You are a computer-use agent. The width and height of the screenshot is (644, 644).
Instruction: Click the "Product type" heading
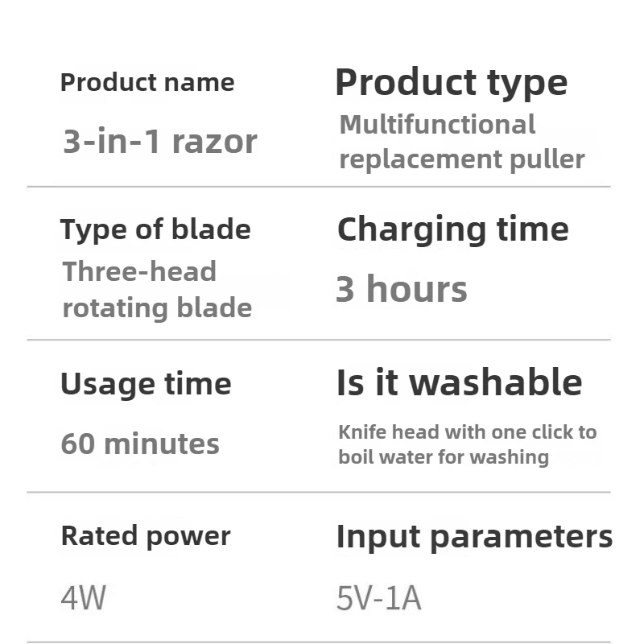[451, 83]
